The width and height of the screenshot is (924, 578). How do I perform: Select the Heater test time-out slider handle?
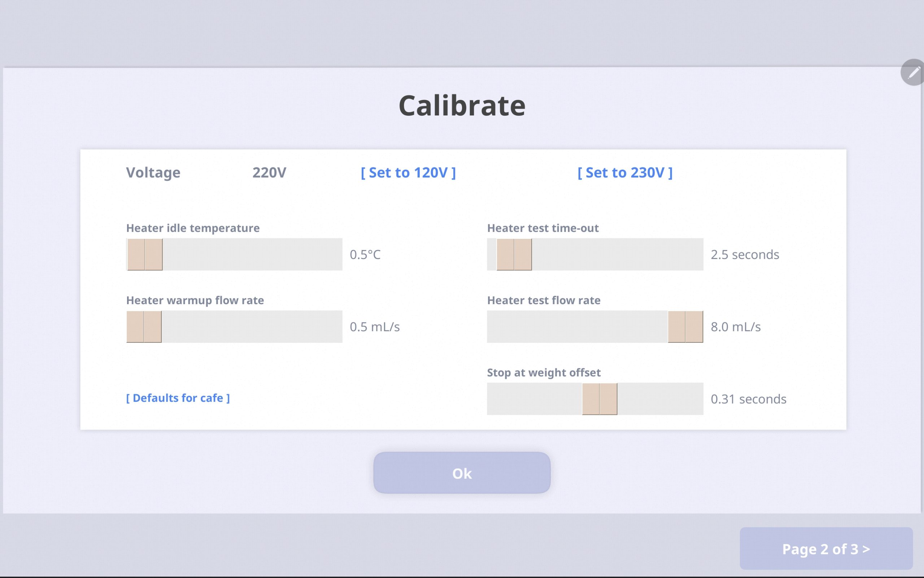click(x=514, y=255)
